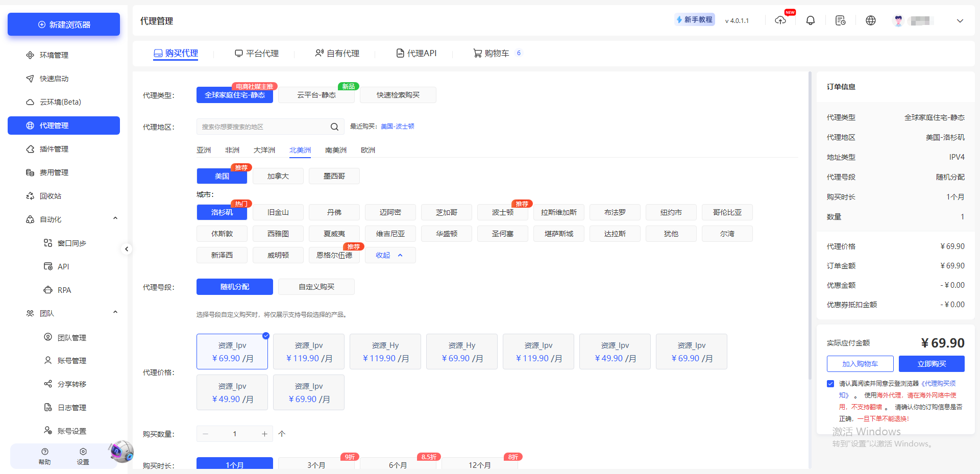Click the 立即购买 purchase button
Viewport: 980px width, 474px height.
tap(933, 364)
